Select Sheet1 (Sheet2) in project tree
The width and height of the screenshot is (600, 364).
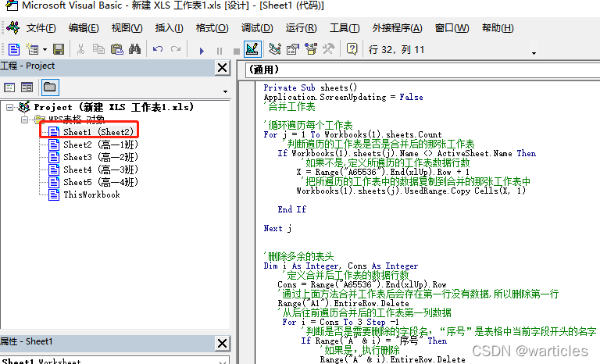[98, 132]
